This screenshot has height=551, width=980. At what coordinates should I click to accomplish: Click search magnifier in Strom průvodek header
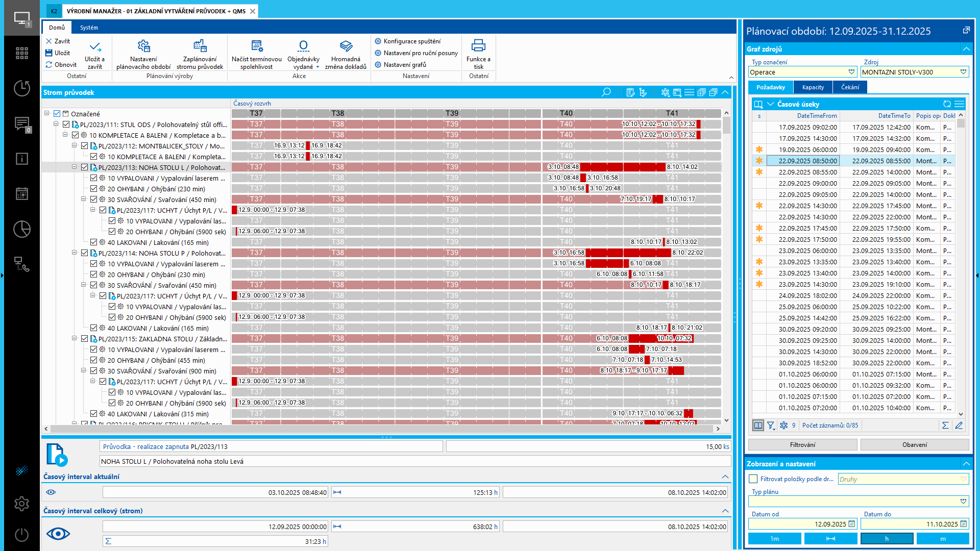tap(606, 92)
